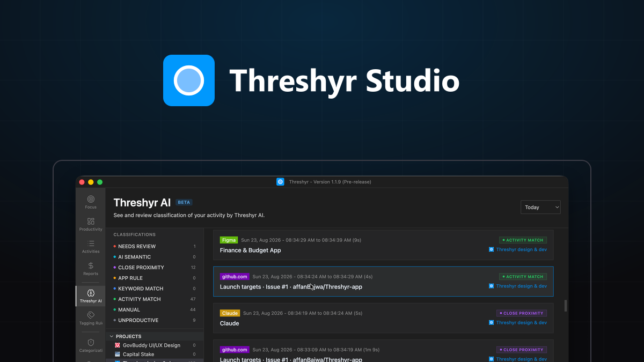Click project icon on highlighted github.com entry
The width and height of the screenshot is (644, 362).
pyautogui.click(x=491, y=286)
